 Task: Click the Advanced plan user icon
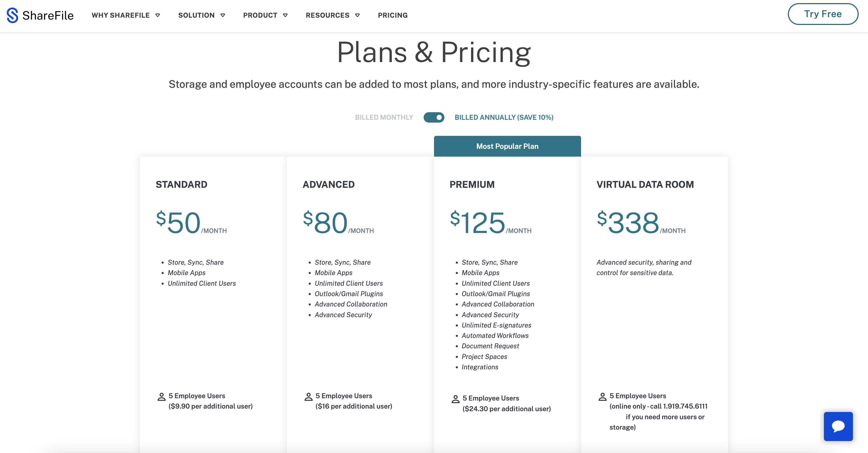tap(308, 397)
